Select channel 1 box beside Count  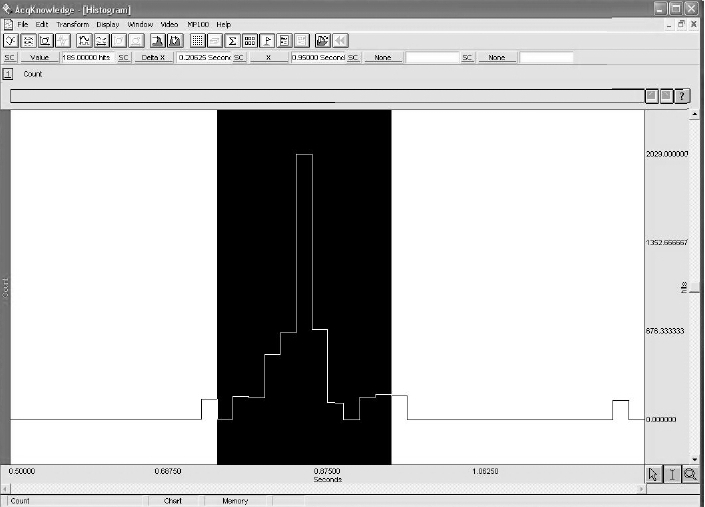8,74
